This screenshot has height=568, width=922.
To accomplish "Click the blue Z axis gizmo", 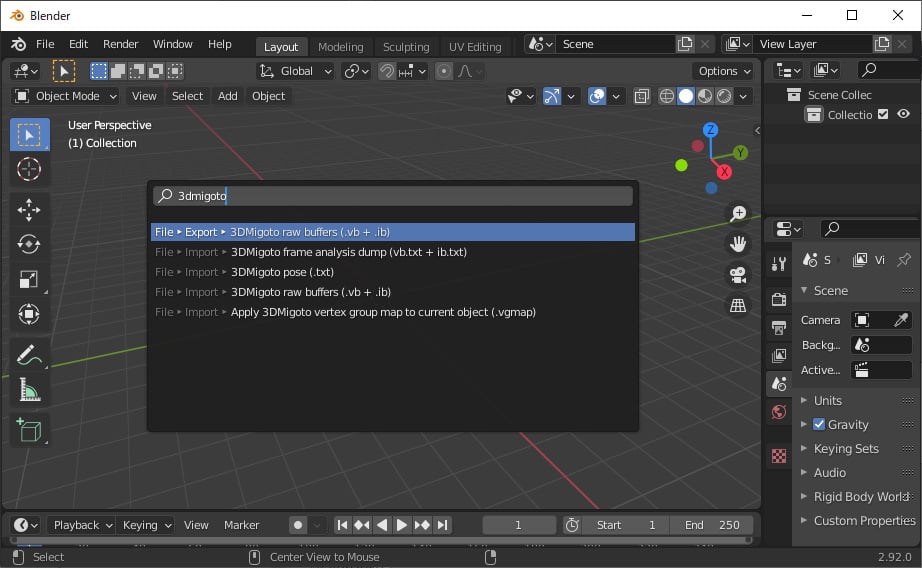I will [710, 129].
